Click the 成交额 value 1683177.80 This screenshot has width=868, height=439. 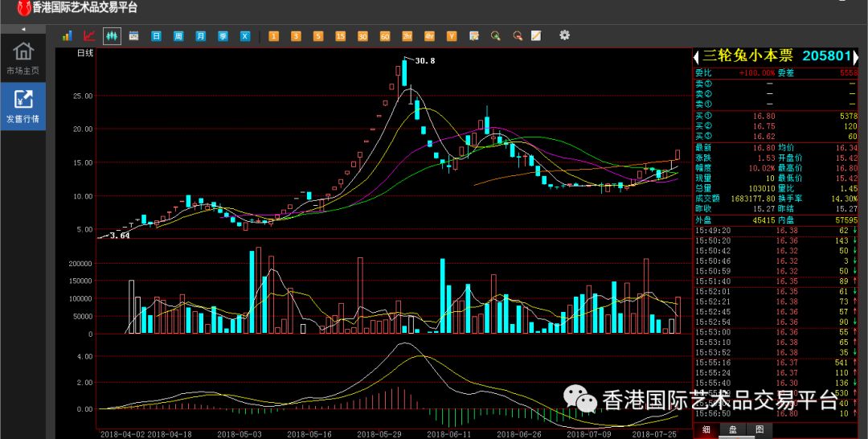pyautogui.click(x=753, y=199)
